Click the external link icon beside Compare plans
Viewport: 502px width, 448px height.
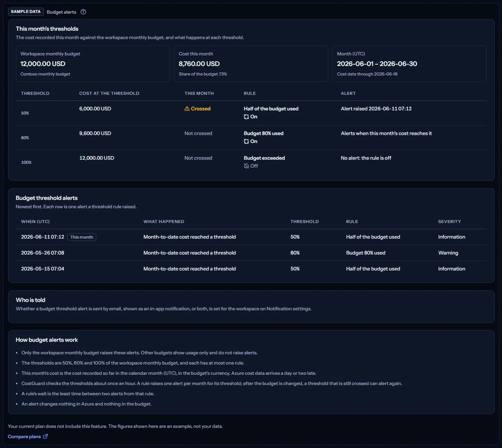[x=46, y=436]
